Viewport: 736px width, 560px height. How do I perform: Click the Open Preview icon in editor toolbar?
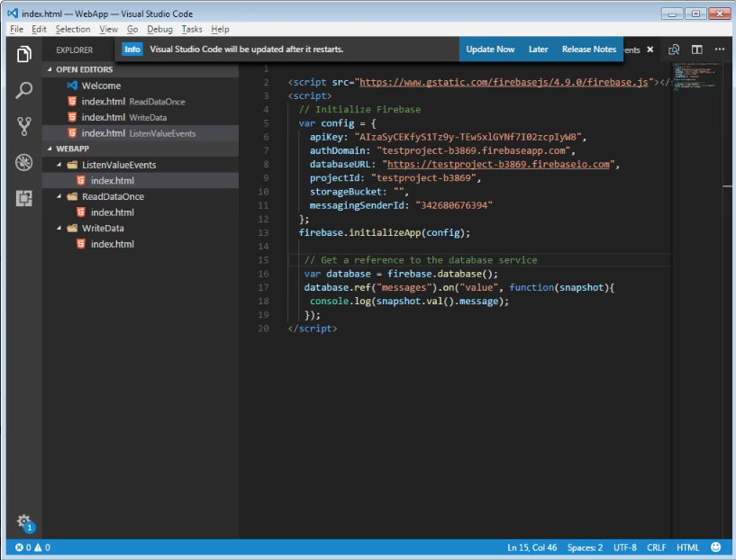click(674, 50)
